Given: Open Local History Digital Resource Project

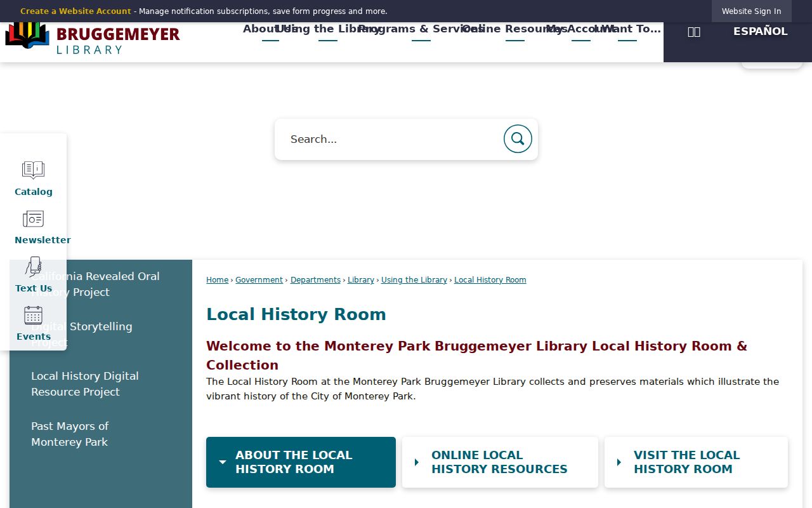Looking at the screenshot, I should (85, 384).
